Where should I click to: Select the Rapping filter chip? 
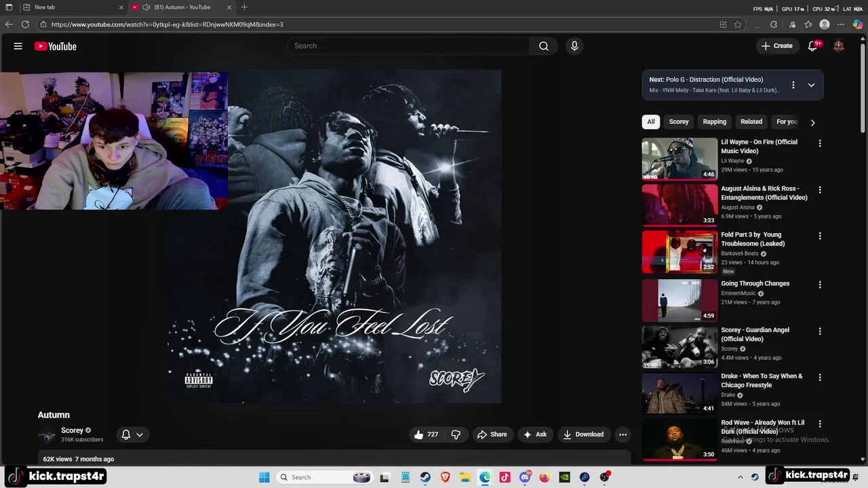(714, 122)
